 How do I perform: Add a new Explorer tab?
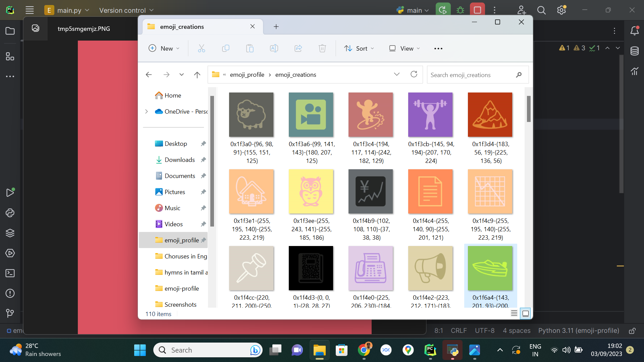pos(276,26)
